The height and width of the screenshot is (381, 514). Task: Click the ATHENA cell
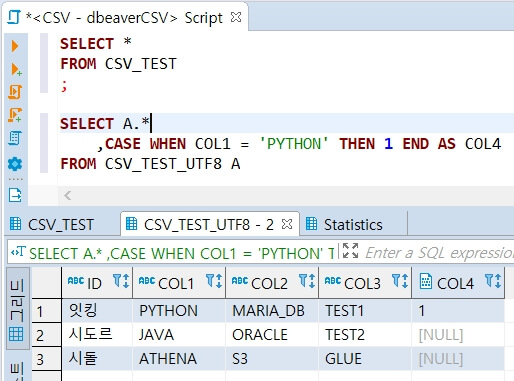179,359
